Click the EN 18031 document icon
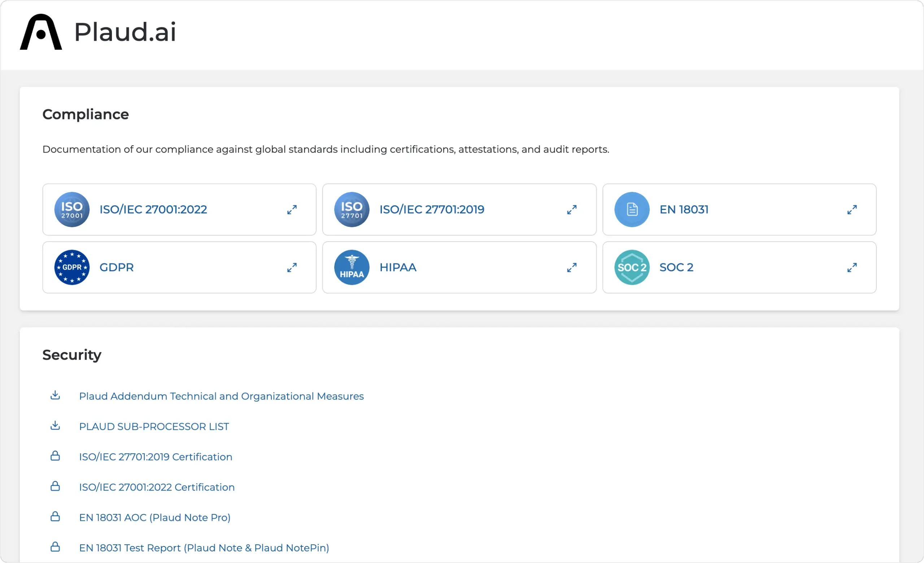Viewport: 924px width, 563px height. [632, 210]
